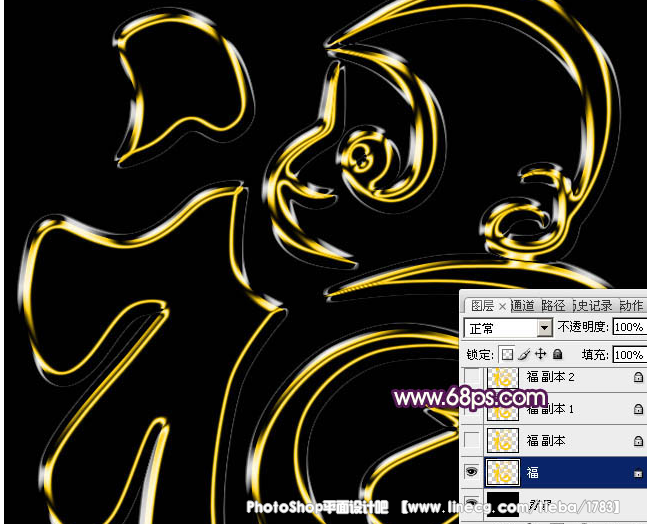Hide the black background layer eye icon

click(472, 503)
